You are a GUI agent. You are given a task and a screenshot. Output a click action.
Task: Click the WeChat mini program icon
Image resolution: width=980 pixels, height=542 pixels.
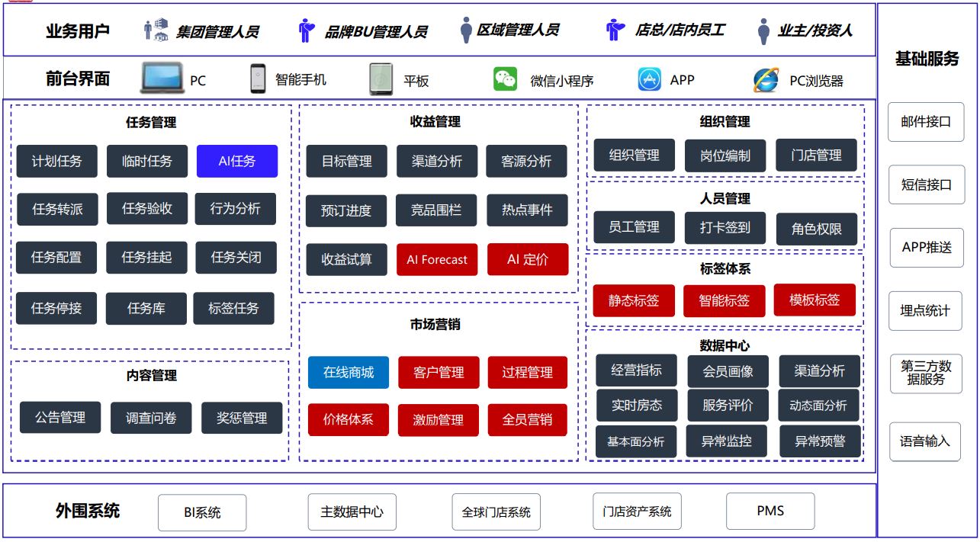pyautogui.click(x=505, y=79)
